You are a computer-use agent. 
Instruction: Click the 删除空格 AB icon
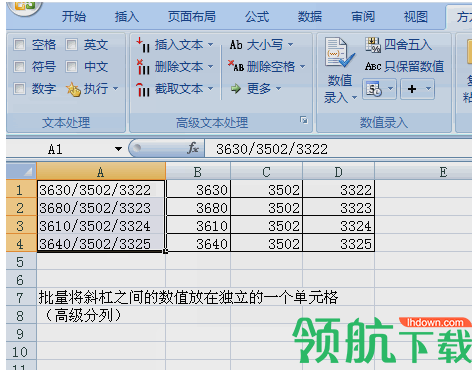point(236,66)
